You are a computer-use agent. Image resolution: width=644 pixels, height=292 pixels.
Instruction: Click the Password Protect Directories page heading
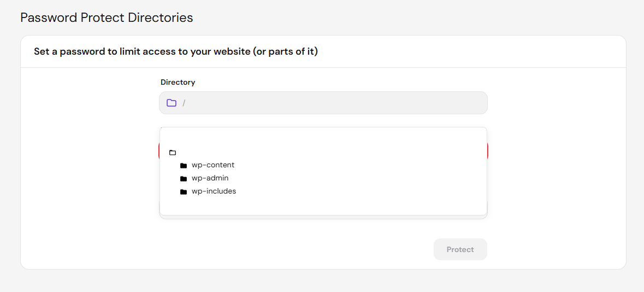click(x=107, y=17)
